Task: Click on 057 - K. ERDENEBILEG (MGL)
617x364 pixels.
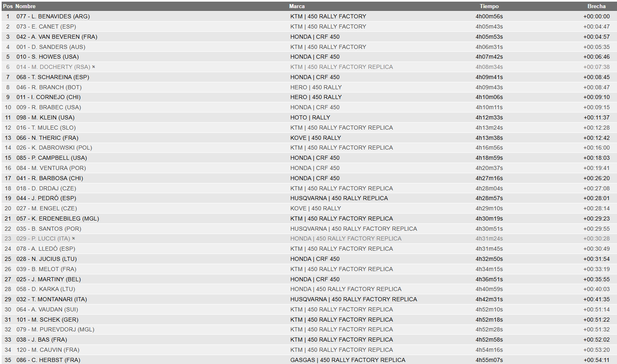Action: [57, 218]
